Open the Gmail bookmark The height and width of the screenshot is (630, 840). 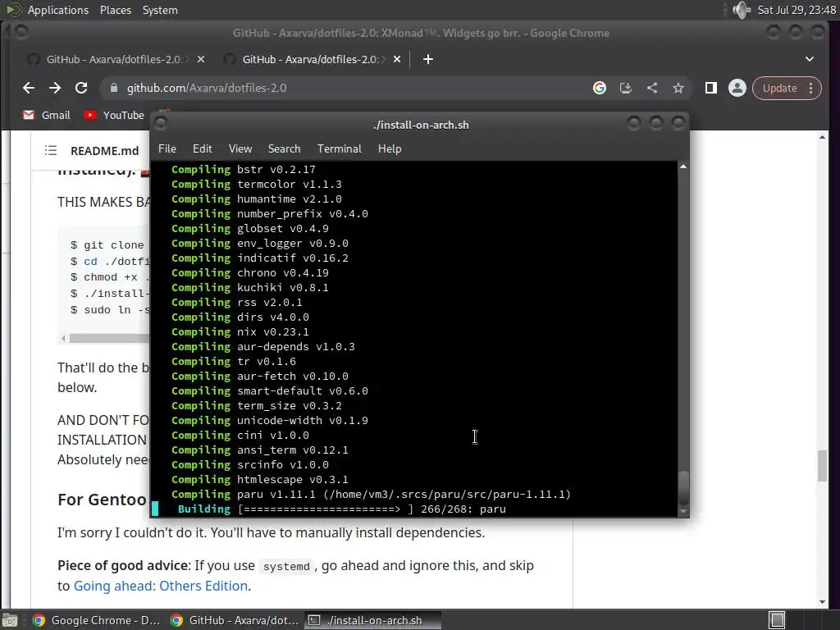tap(47, 115)
